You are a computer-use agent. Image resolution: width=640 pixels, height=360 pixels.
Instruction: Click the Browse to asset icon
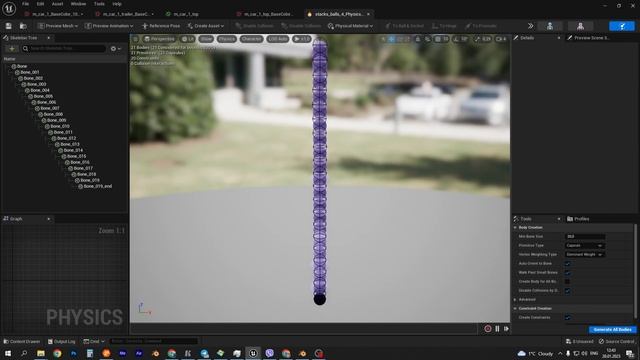(23, 26)
